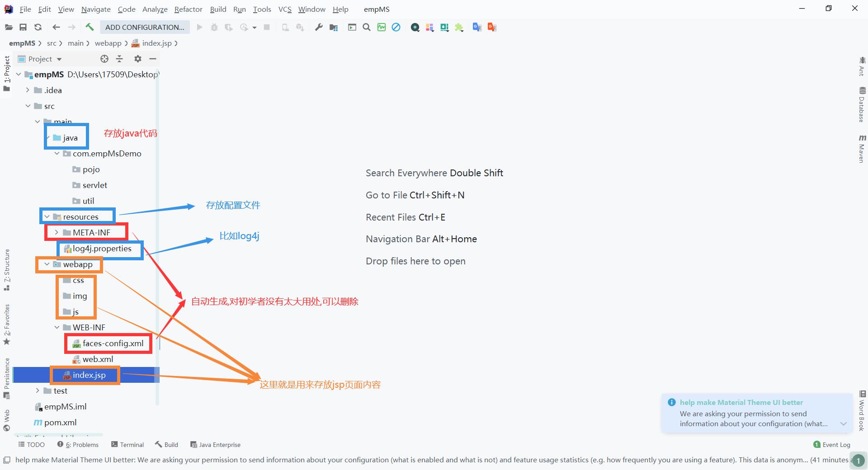Click the Run play icon in toolbar

[199, 27]
